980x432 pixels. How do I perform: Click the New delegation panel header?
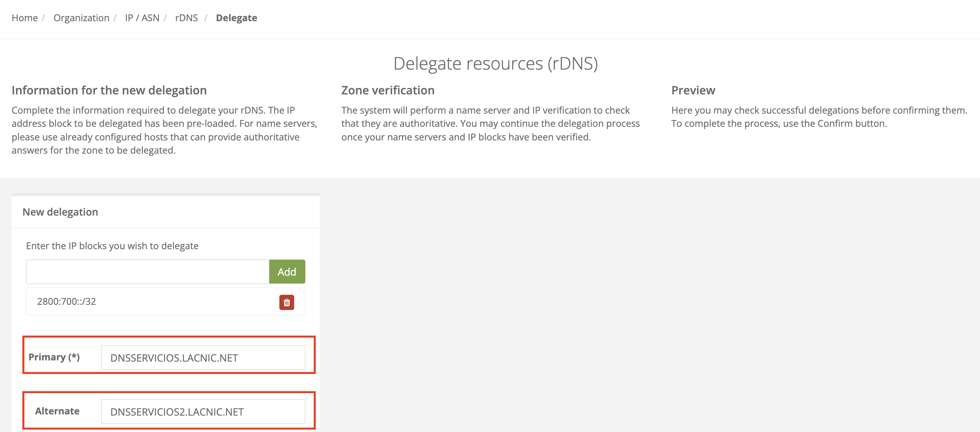pyautogui.click(x=60, y=212)
